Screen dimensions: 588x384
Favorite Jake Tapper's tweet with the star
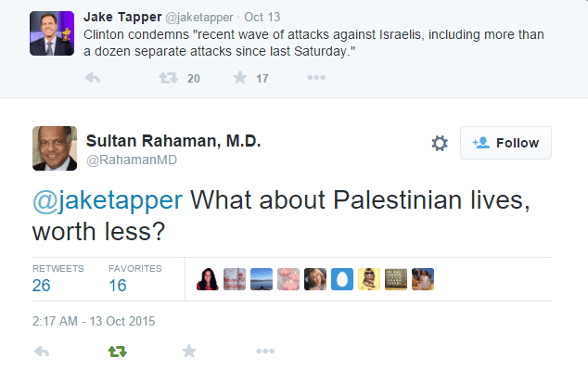click(x=239, y=79)
